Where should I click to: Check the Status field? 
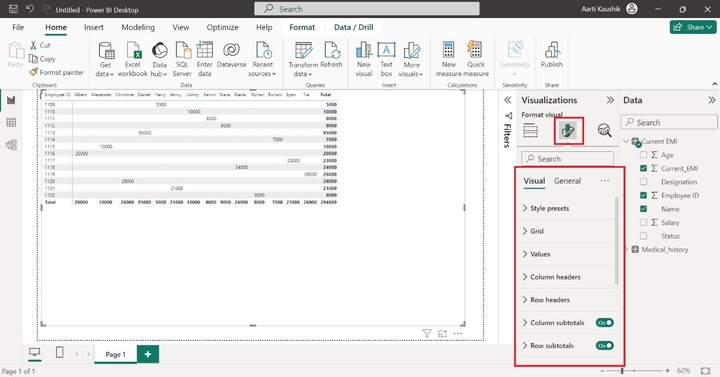coord(643,236)
